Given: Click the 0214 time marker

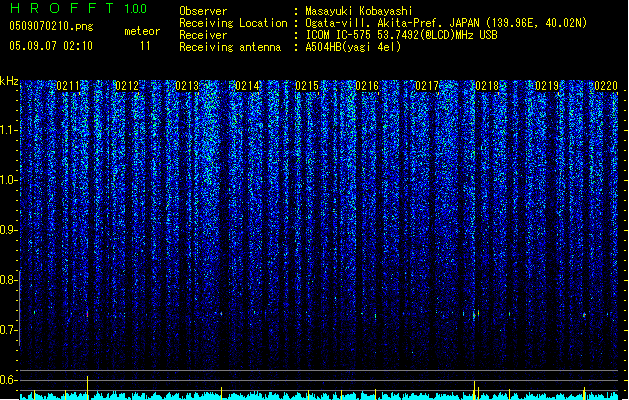Looking at the screenshot, I should [x=247, y=86].
